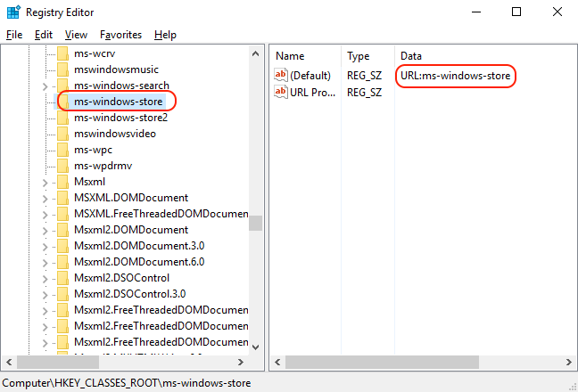Open the File menu
This screenshot has height=392, width=578.
tap(14, 35)
